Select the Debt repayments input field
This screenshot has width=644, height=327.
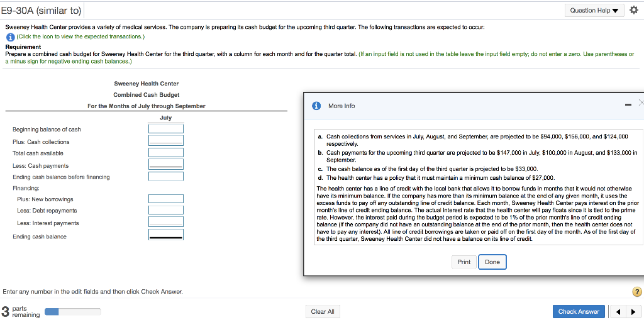[x=166, y=210]
